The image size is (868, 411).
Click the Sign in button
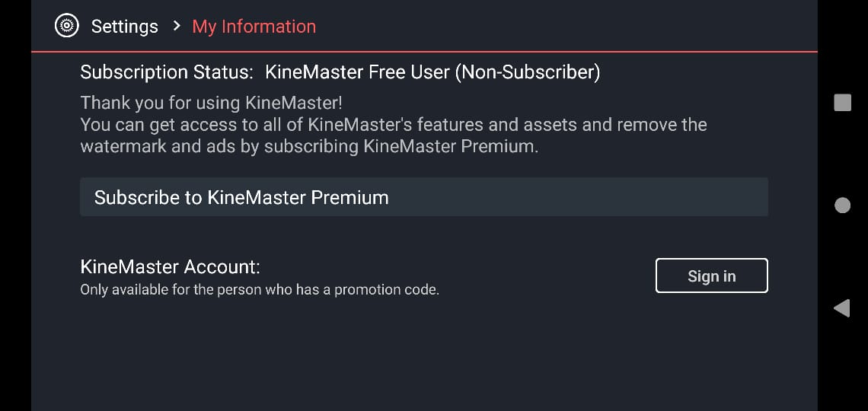coord(711,276)
